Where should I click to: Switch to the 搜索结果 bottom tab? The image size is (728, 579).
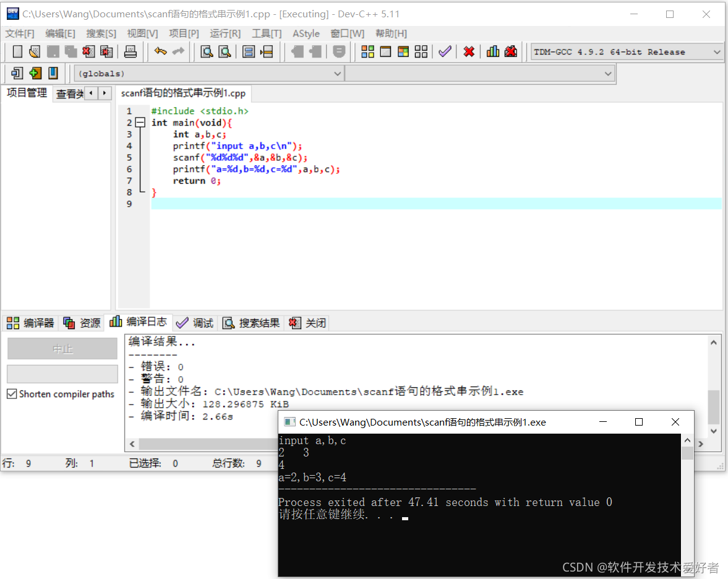(251, 323)
